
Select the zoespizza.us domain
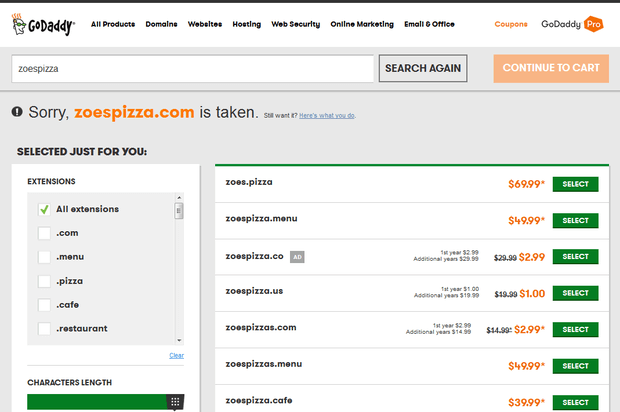575,293
